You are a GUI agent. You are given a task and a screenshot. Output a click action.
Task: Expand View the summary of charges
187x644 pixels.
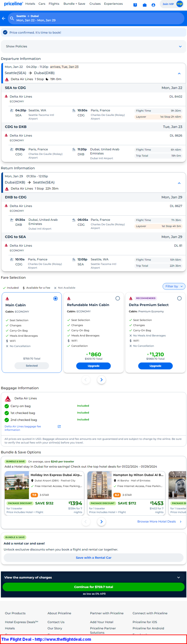tap(93, 577)
